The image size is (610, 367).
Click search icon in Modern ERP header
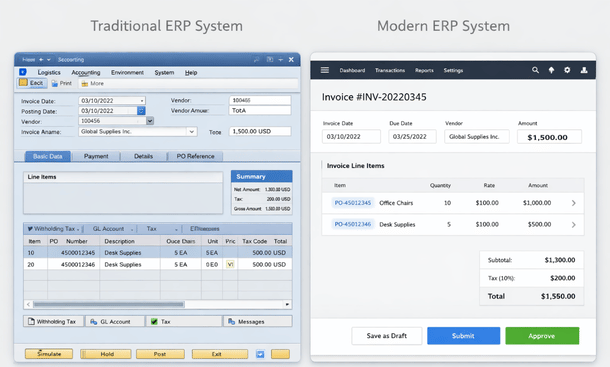[x=535, y=70]
